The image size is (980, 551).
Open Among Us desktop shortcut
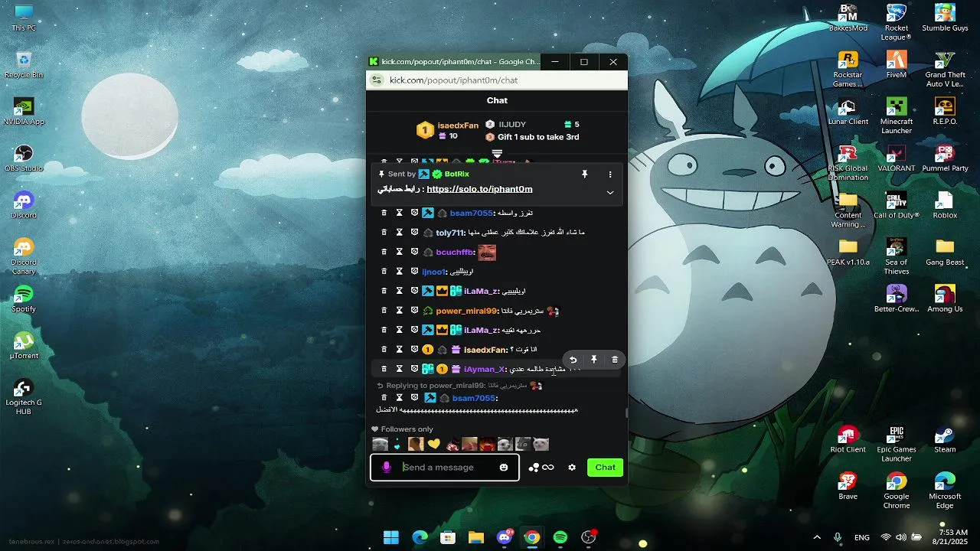point(945,299)
